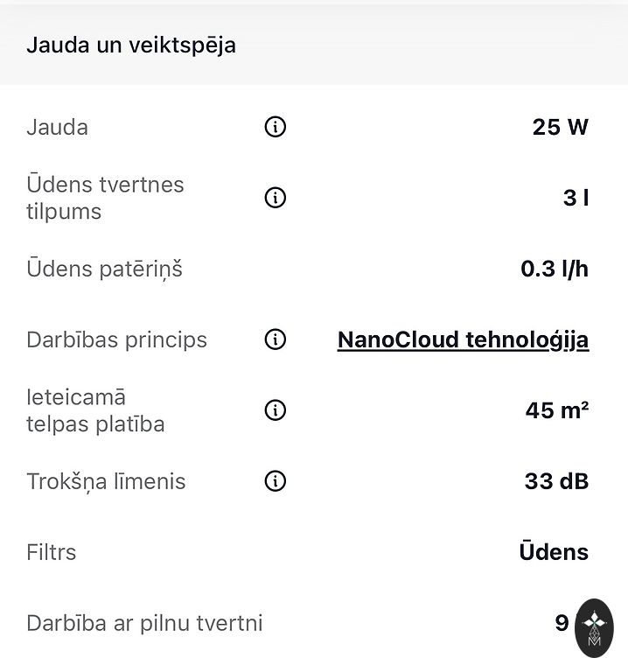Click the Ūdens filter value
The width and height of the screenshot is (628, 672).
point(554,552)
